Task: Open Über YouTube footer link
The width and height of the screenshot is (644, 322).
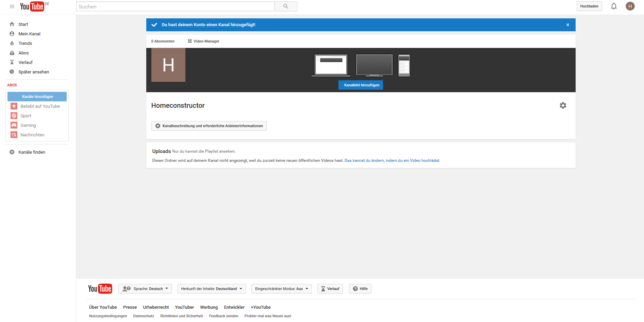Action: [103, 307]
